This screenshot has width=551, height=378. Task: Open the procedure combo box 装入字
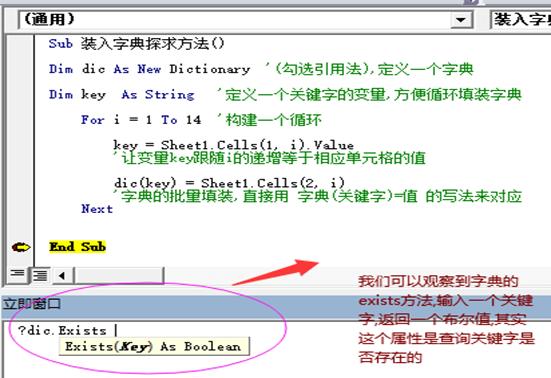click(x=521, y=20)
